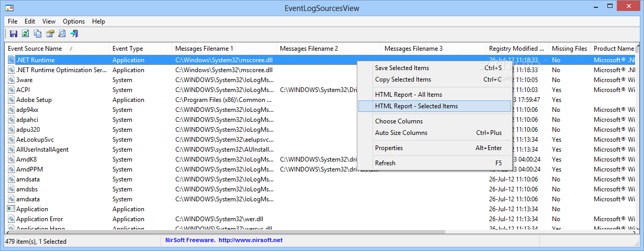Click the Exit door toolbar icon
This screenshot has width=644, height=251.
(x=74, y=34)
